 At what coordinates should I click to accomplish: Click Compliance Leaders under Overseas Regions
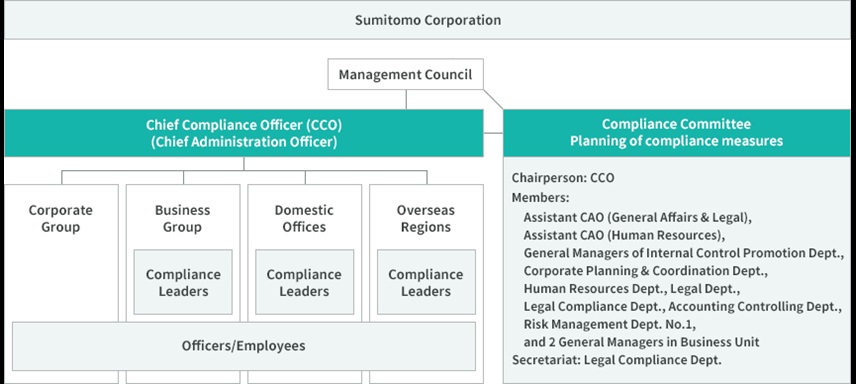pyautogui.click(x=426, y=282)
